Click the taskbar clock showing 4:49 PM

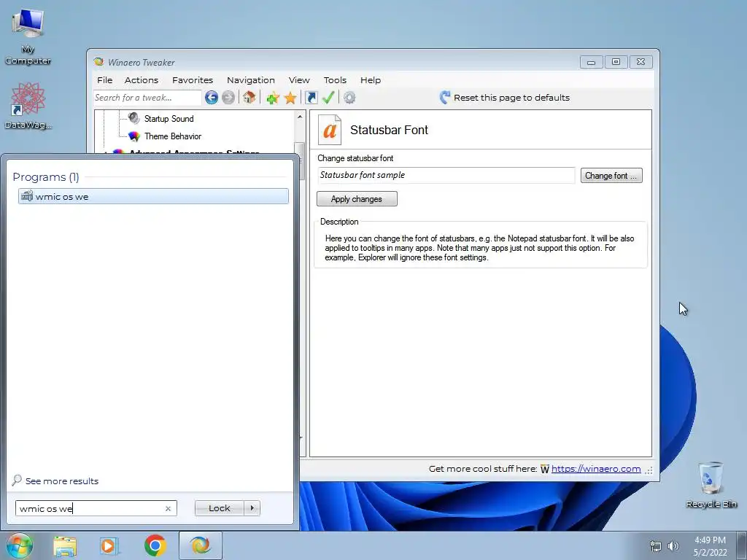710,546
